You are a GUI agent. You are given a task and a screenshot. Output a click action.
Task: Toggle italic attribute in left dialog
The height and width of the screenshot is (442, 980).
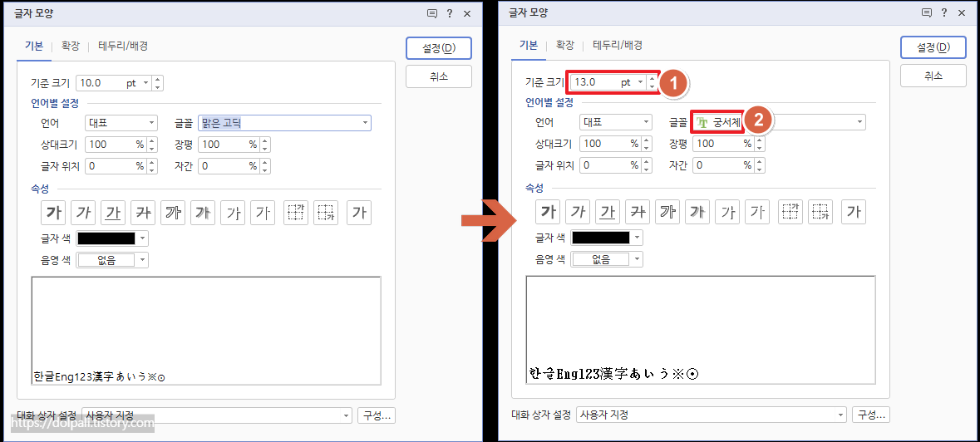[82, 212]
